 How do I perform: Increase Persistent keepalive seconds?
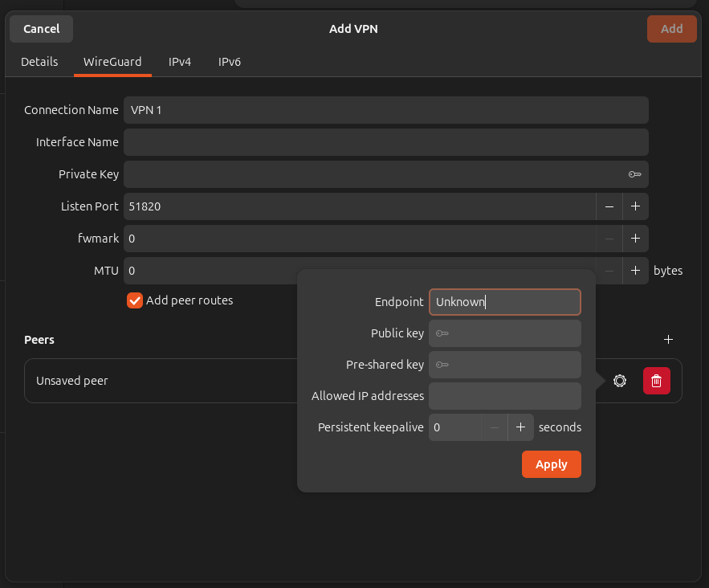[x=521, y=427]
